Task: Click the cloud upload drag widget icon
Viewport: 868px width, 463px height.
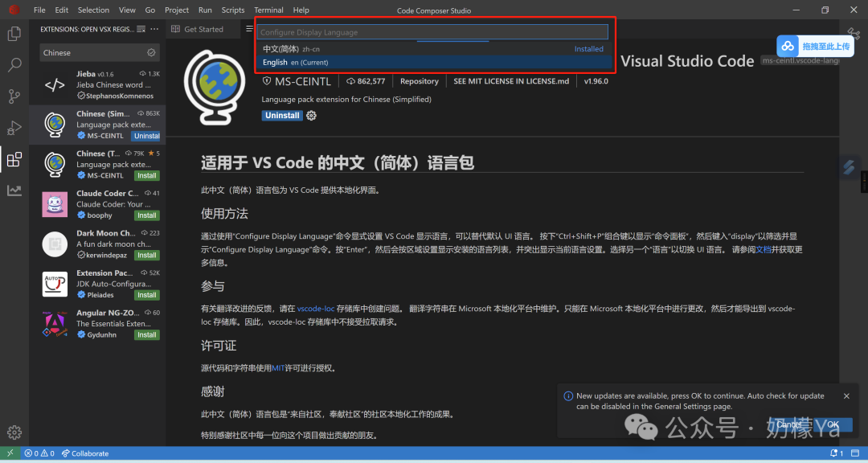Action: [787, 47]
